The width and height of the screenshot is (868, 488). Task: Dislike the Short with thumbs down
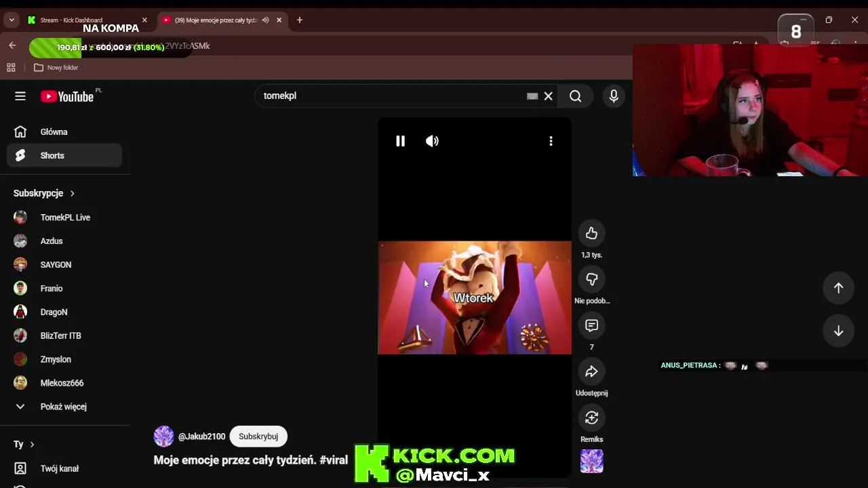tap(591, 279)
